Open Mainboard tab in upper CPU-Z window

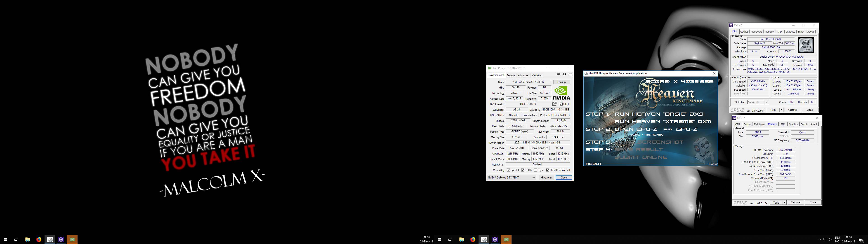(757, 32)
